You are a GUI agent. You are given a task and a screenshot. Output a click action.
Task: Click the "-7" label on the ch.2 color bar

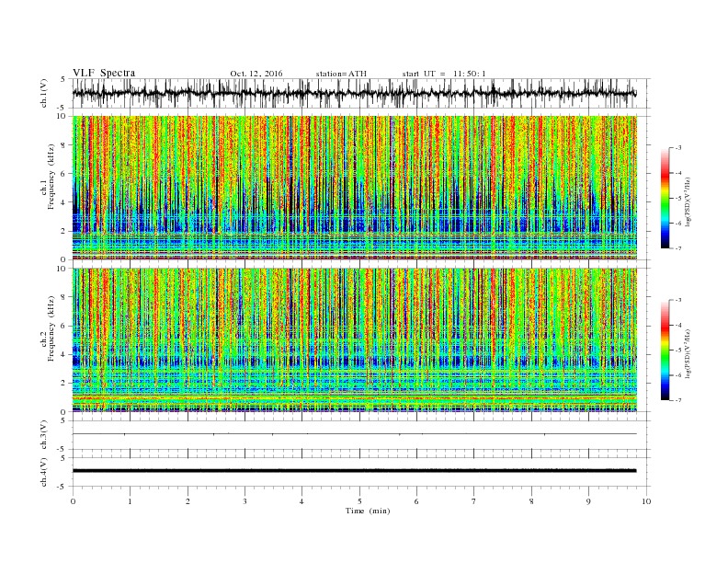(x=677, y=400)
